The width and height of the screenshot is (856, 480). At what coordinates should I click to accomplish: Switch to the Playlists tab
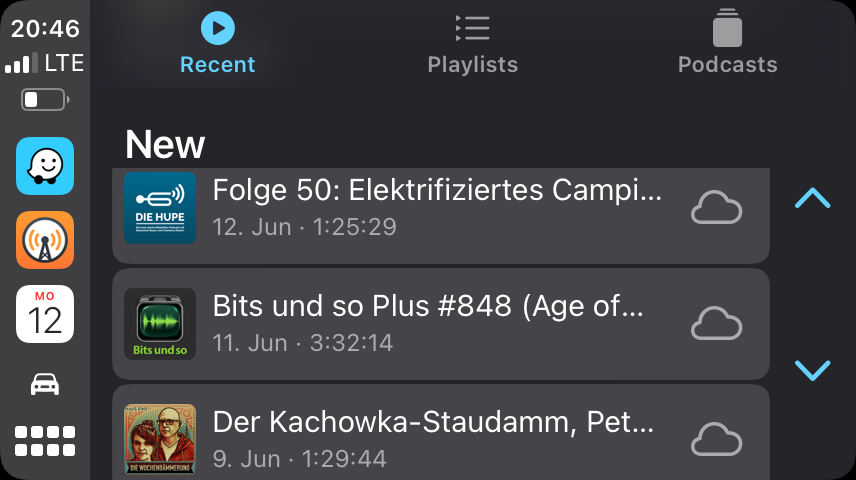point(472,43)
